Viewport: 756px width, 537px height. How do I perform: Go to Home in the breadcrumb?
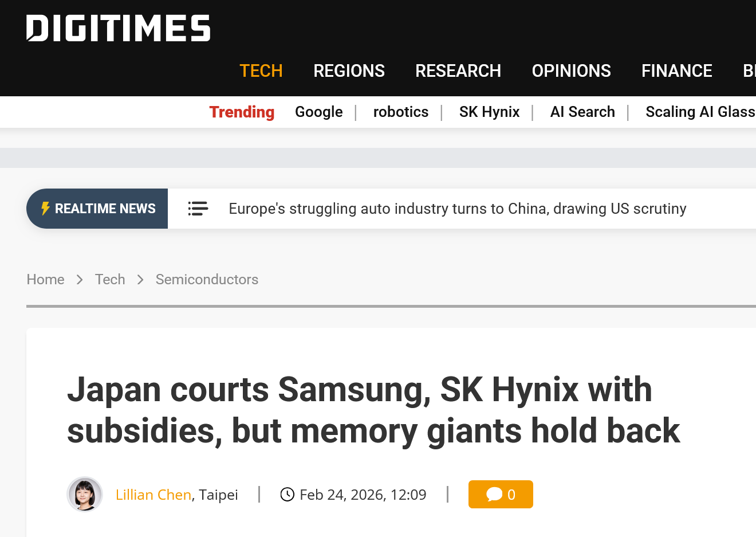click(x=46, y=279)
